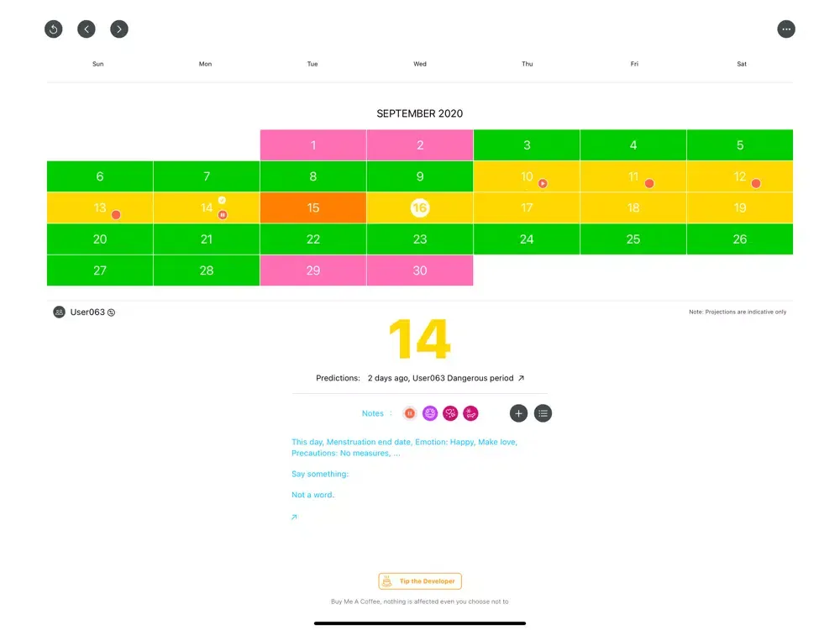
Task: Click the red dot on September 11
Action: coord(649,183)
